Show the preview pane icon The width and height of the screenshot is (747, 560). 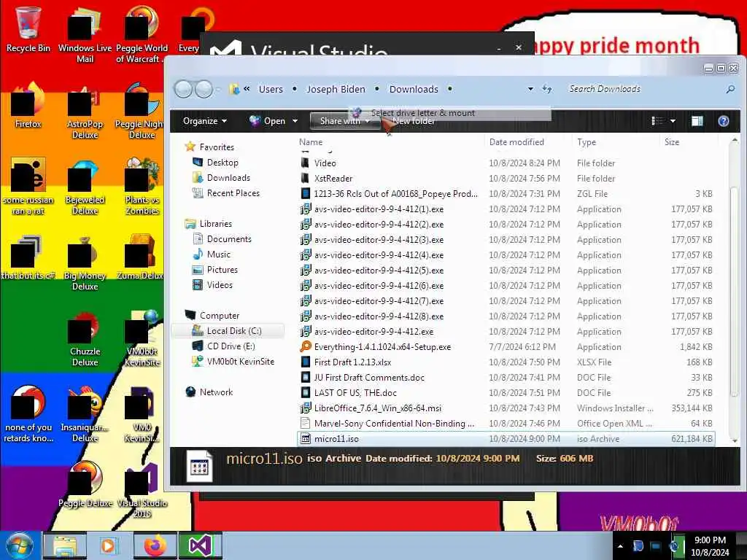pos(697,121)
